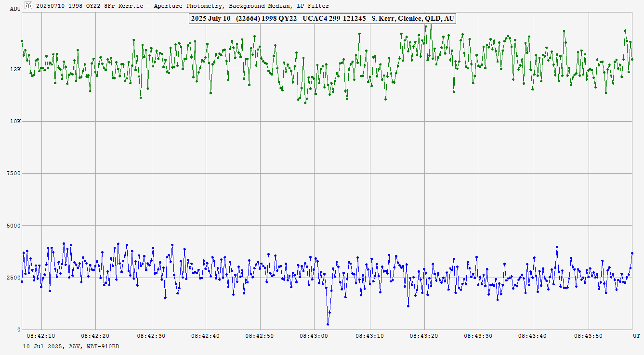
Task: Click the 10K label on the vertical axis
Action: pyautogui.click(x=15, y=121)
